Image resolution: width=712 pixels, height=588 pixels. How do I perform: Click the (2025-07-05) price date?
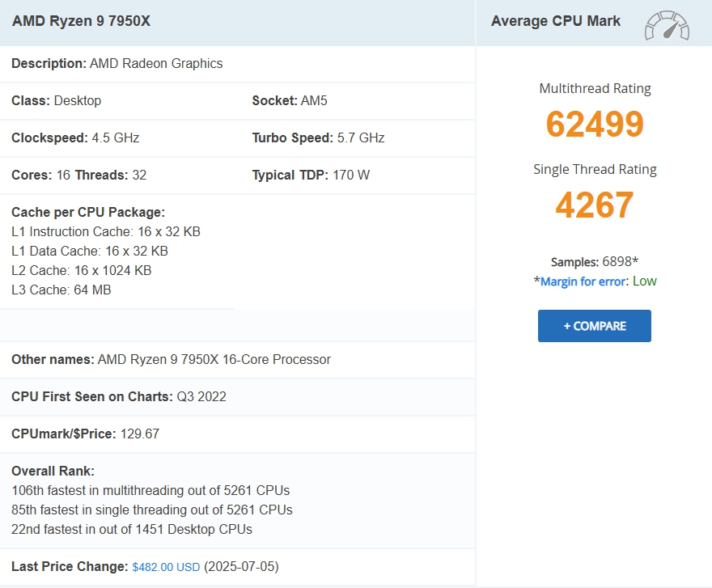point(242,567)
